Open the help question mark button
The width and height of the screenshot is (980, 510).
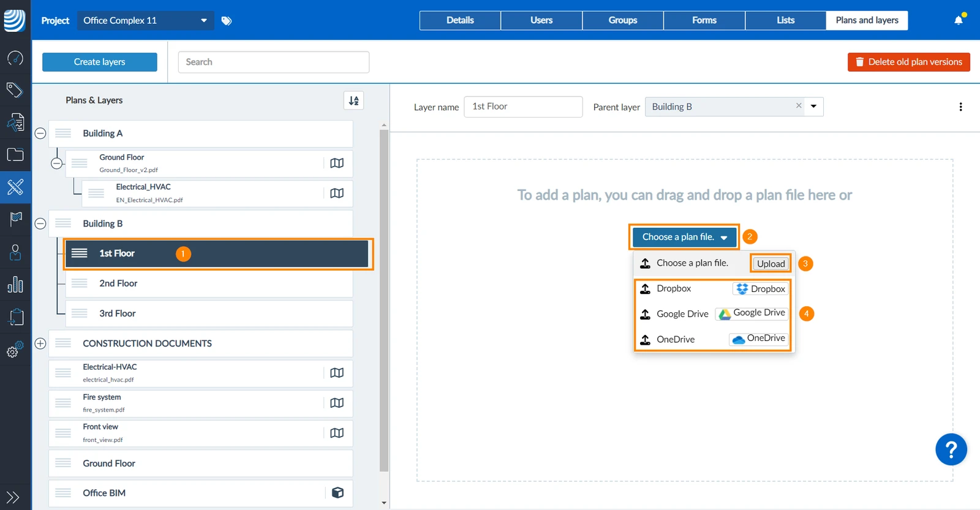pos(951,449)
